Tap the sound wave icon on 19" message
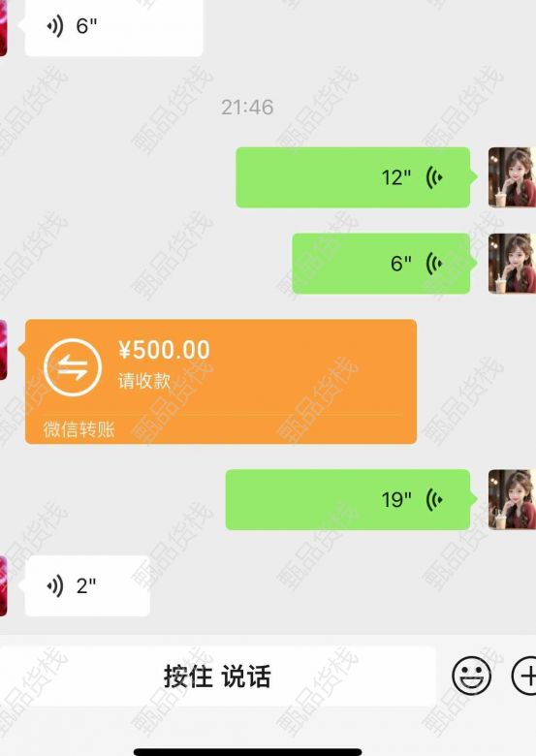 434,499
